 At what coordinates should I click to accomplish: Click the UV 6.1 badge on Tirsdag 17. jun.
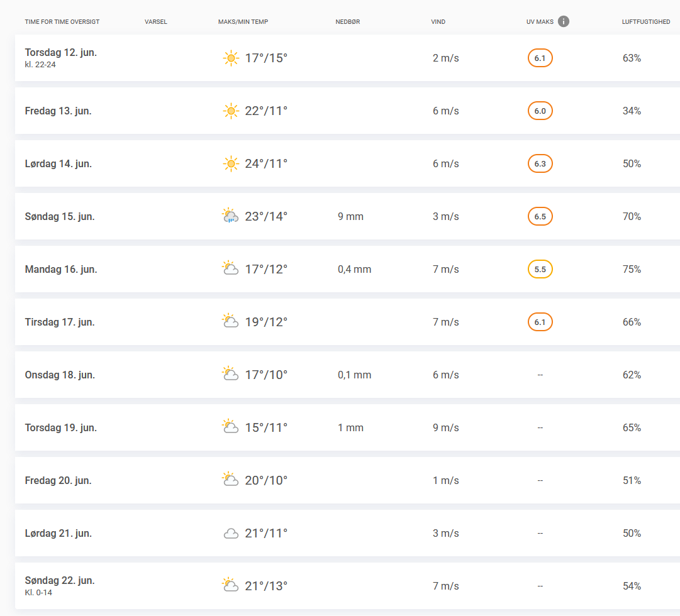click(540, 322)
